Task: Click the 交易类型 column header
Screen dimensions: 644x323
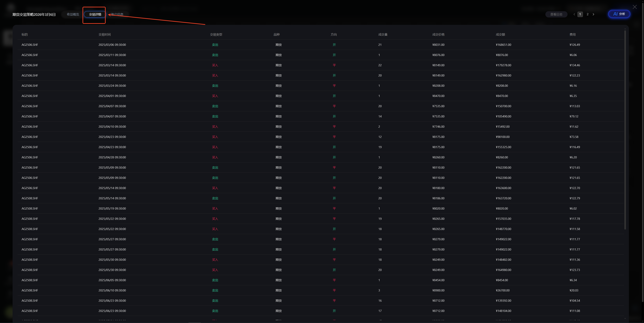Action: point(216,35)
